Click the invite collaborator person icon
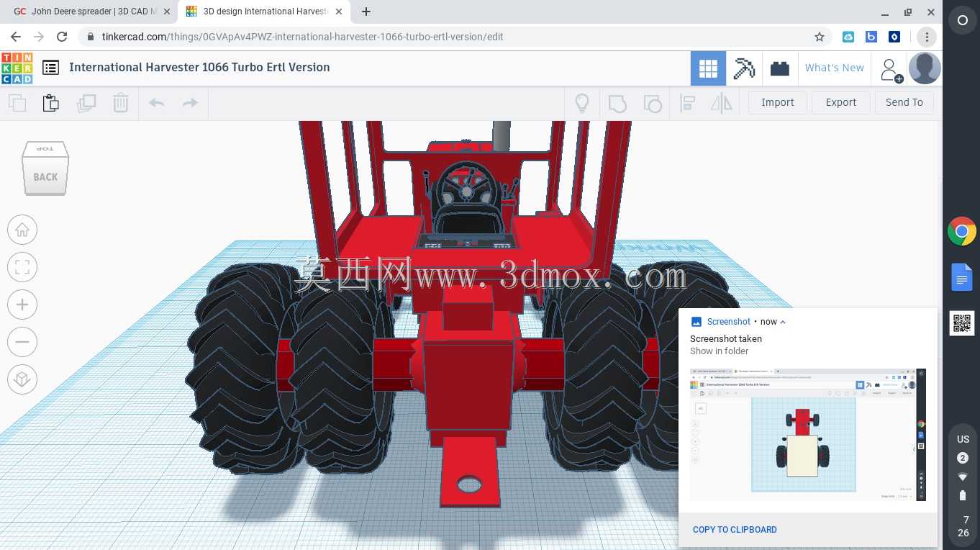 [890, 70]
